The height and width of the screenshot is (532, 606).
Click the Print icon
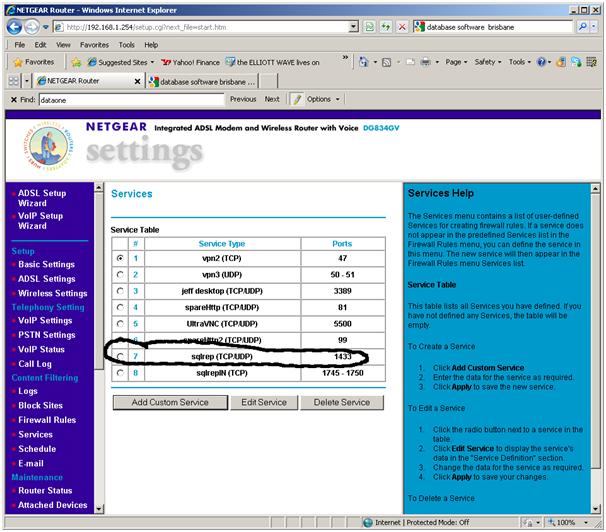(425, 62)
